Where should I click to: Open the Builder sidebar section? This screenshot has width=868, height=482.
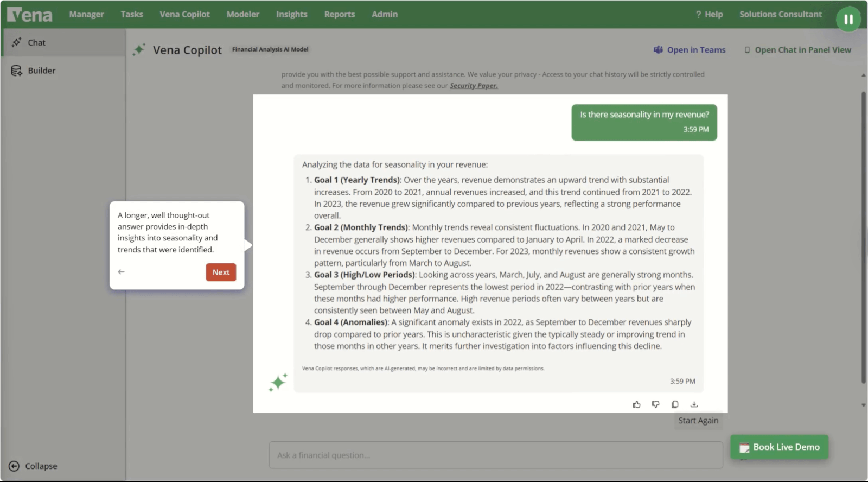(x=41, y=71)
